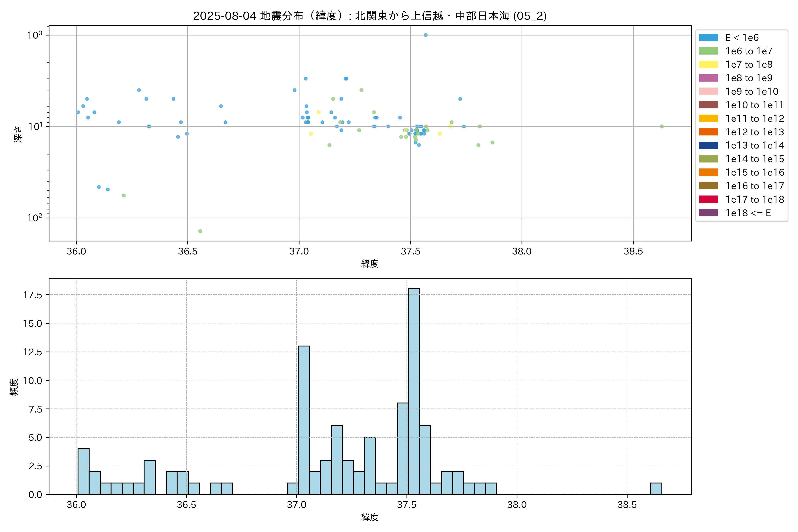Click the deepest green point below 10^2
Image resolution: width=798 pixels, height=532 pixels.
pos(200,231)
